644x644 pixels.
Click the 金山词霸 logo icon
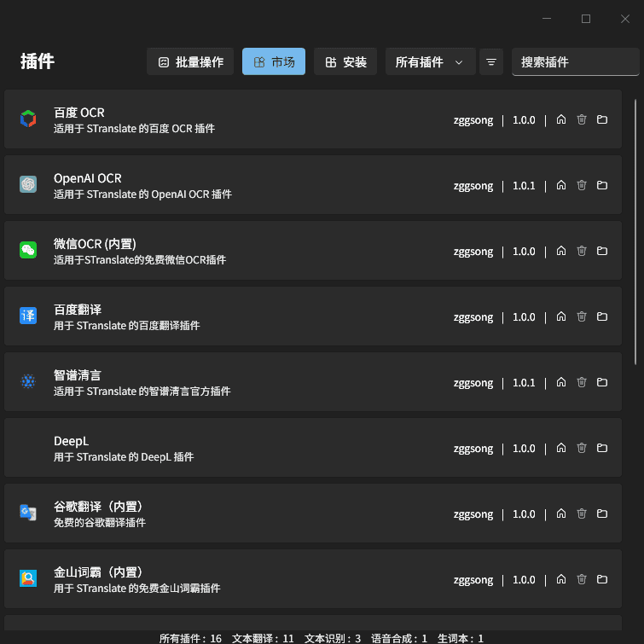[x=28, y=578]
